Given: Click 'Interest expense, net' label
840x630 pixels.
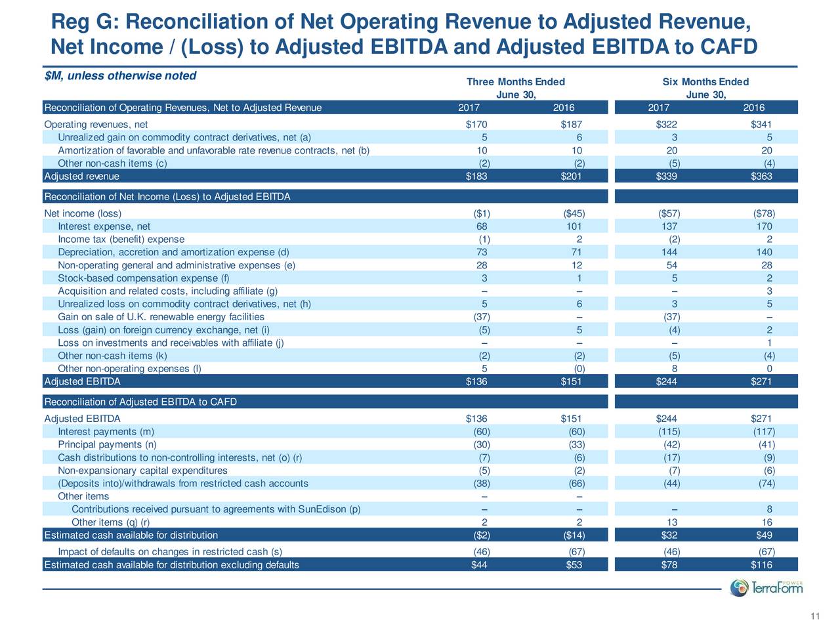Looking at the screenshot, I should [104, 226].
